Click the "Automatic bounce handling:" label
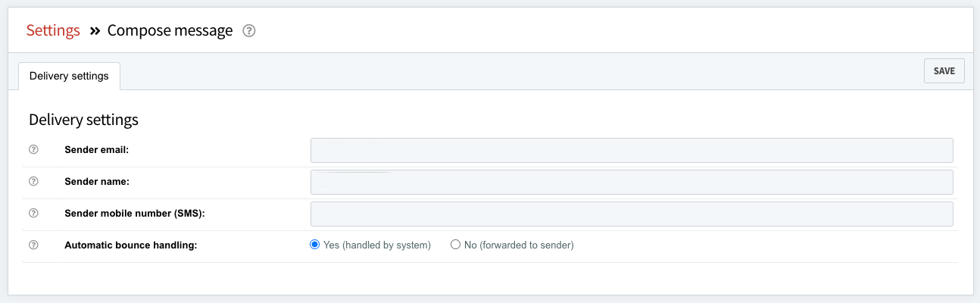This screenshot has height=303, width=980. coord(130,245)
